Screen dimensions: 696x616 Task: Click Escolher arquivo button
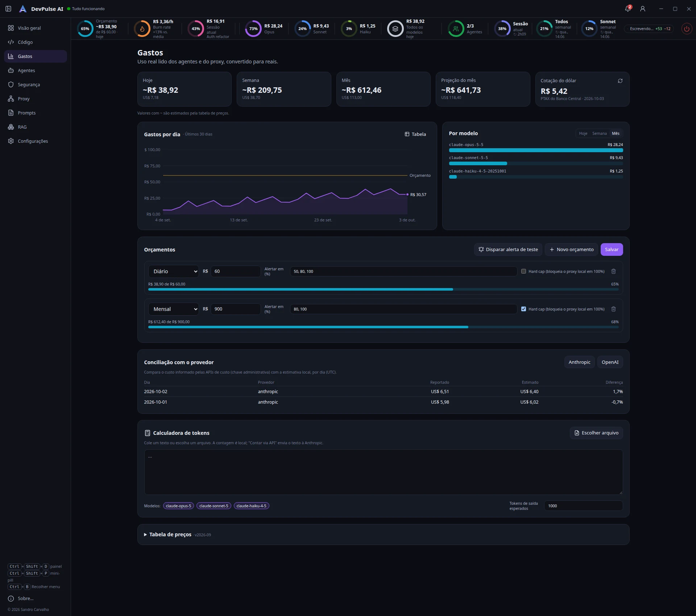click(597, 433)
